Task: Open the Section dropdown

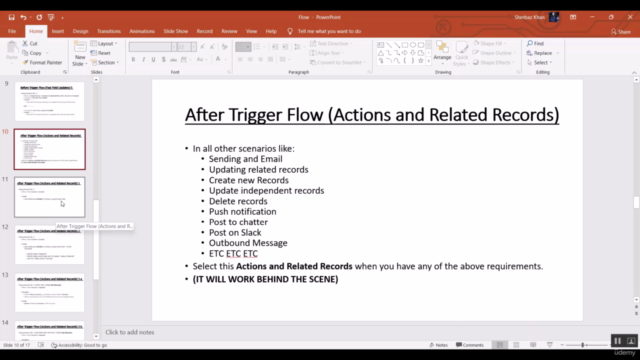Action: click(x=105, y=62)
